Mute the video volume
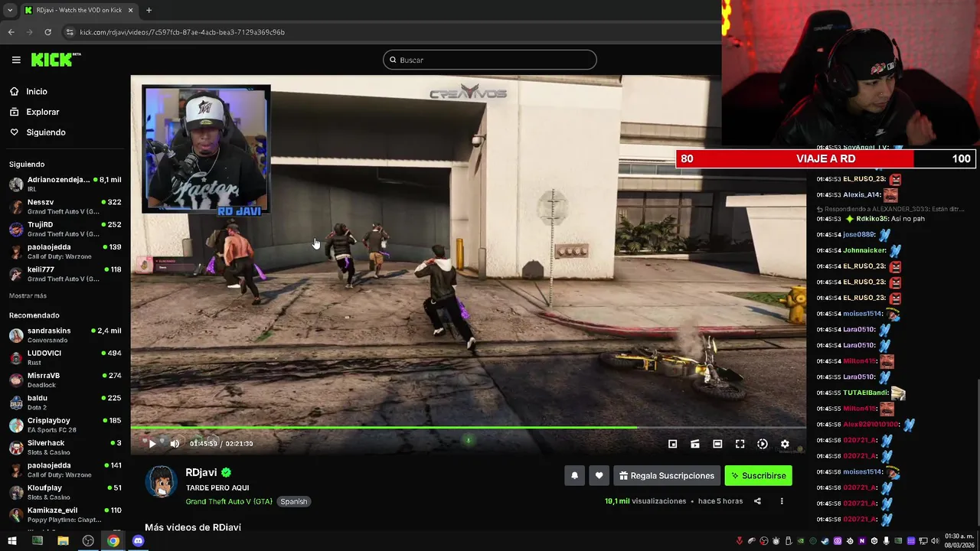980x551 pixels. click(x=175, y=444)
